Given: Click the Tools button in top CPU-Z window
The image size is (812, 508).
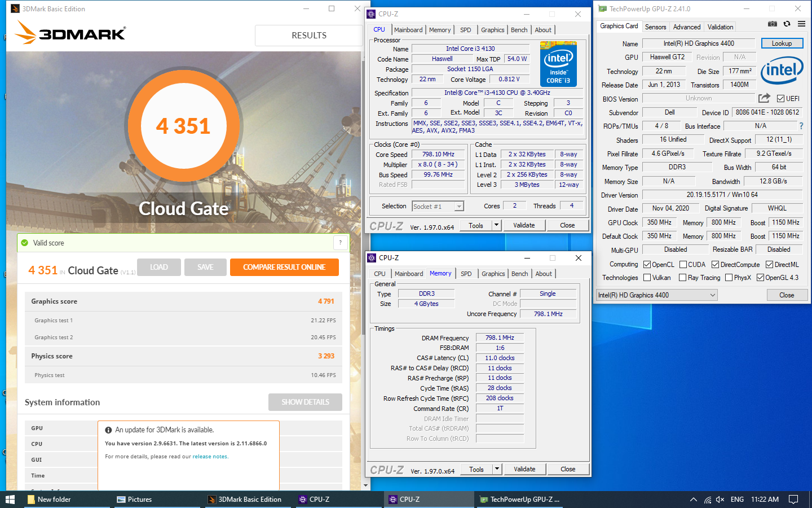Looking at the screenshot, I should tap(476, 225).
